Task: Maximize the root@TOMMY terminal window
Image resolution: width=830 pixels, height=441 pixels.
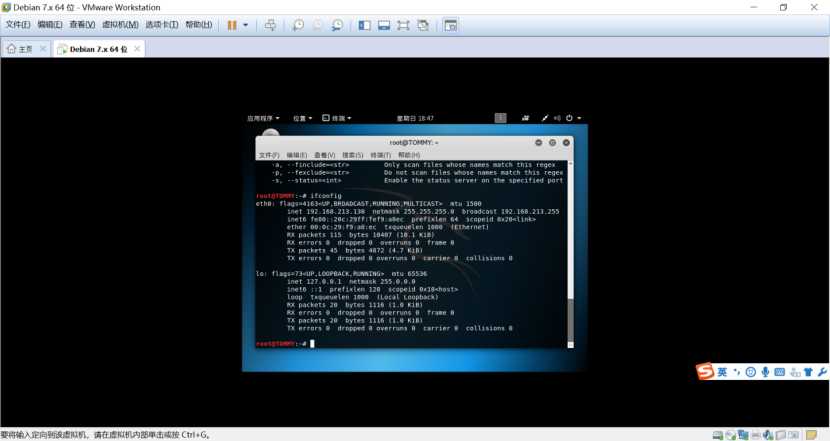Action: coord(552,142)
